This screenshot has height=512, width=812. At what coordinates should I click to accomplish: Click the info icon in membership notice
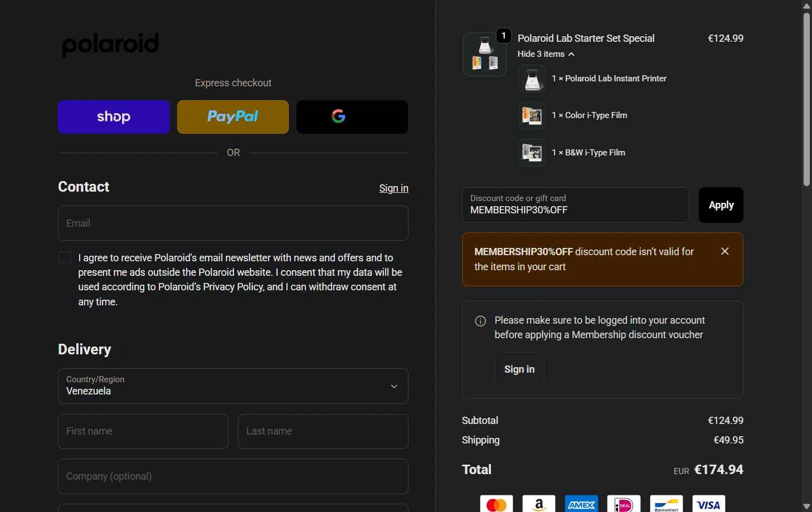[x=480, y=321]
